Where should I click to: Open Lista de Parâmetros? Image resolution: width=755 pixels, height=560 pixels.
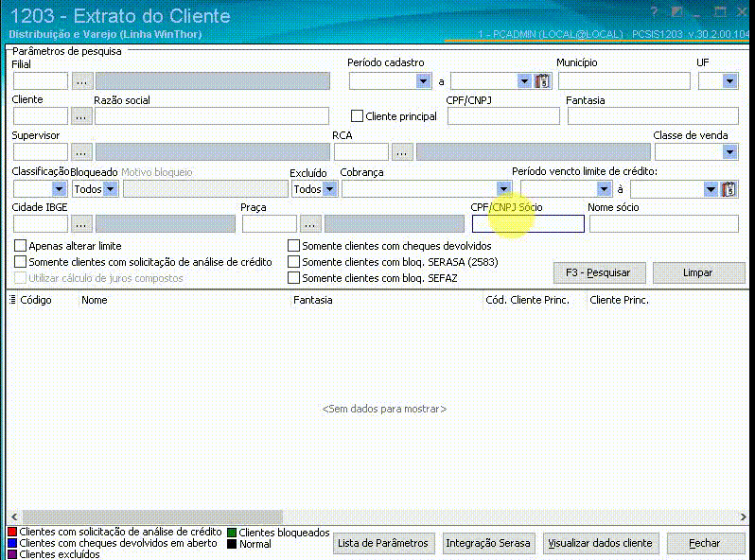[x=383, y=543]
